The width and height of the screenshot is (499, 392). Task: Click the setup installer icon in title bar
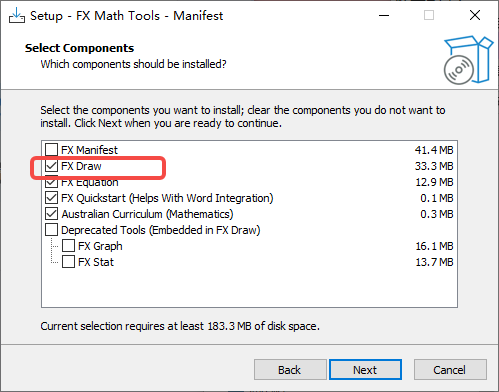point(17,16)
